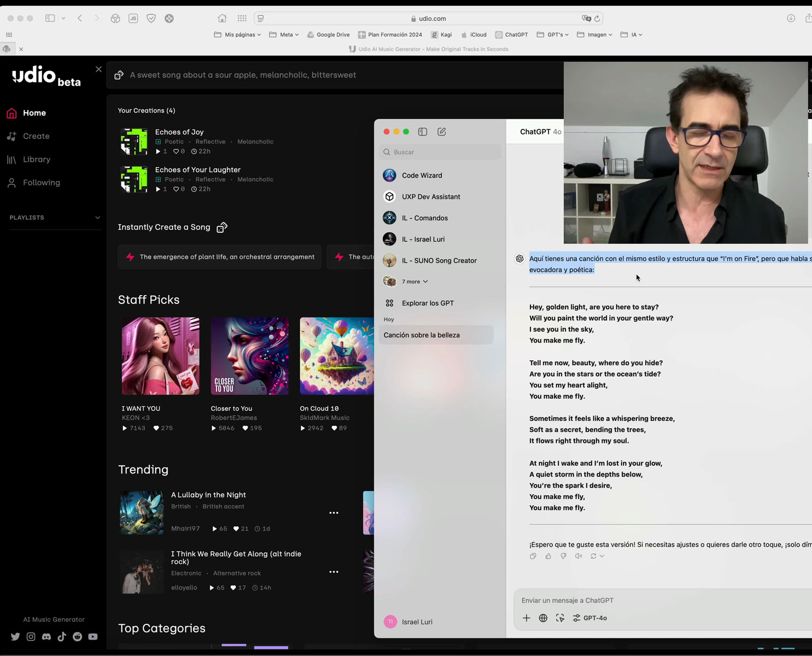Screen dimensions: 812x656
Task: Enable web search globe icon
Action: click(x=543, y=618)
